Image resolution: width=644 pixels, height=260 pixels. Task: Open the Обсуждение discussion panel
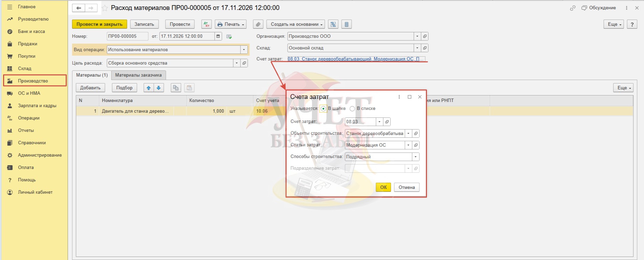pyautogui.click(x=599, y=8)
